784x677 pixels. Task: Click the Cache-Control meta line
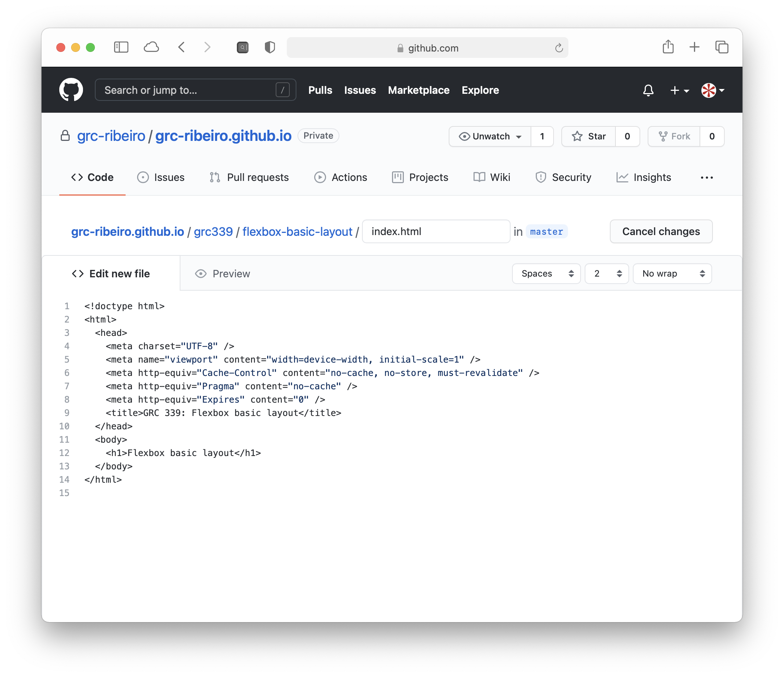(x=323, y=373)
